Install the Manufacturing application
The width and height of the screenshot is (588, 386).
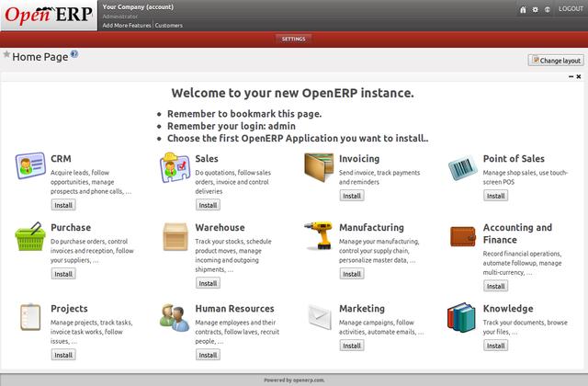[352, 274]
